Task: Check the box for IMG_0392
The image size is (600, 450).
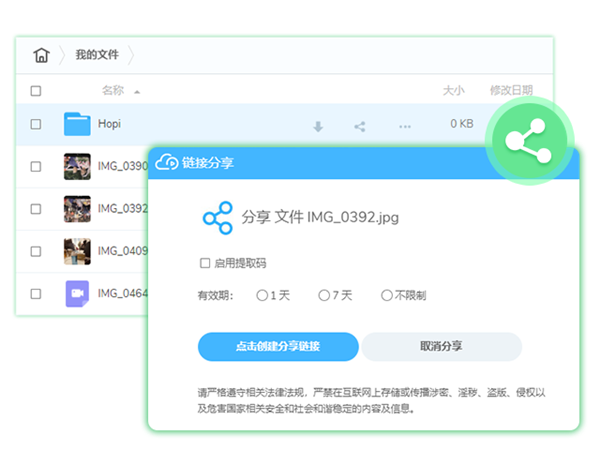Action: pyautogui.click(x=36, y=209)
